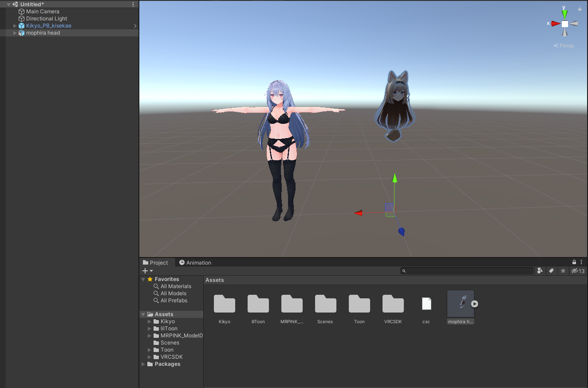Click the Search by Label tag icon
Screen dimensions: 588x388
(x=551, y=271)
